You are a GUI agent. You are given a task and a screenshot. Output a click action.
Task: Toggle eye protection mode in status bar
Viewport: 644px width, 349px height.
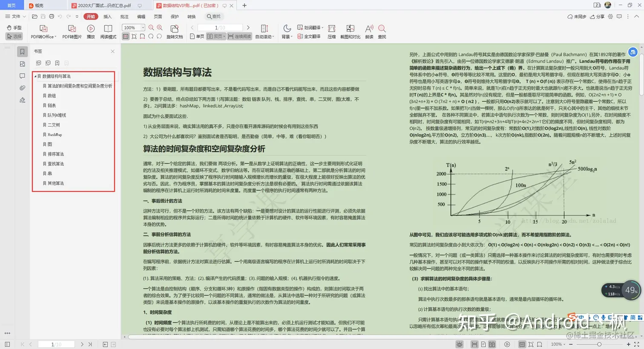pyautogui.click(x=460, y=344)
